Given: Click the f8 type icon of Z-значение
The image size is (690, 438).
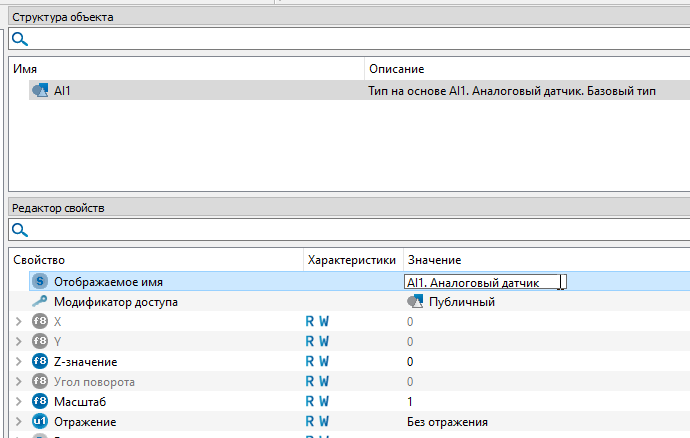Looking at the screenshot, I should (x=41, y=362).
